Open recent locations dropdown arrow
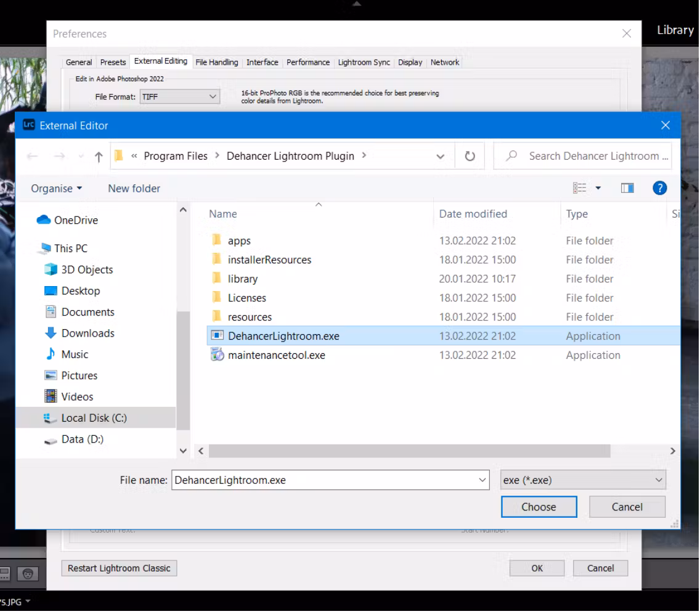This screenshot has height=614, width=700. coord(81,157)
